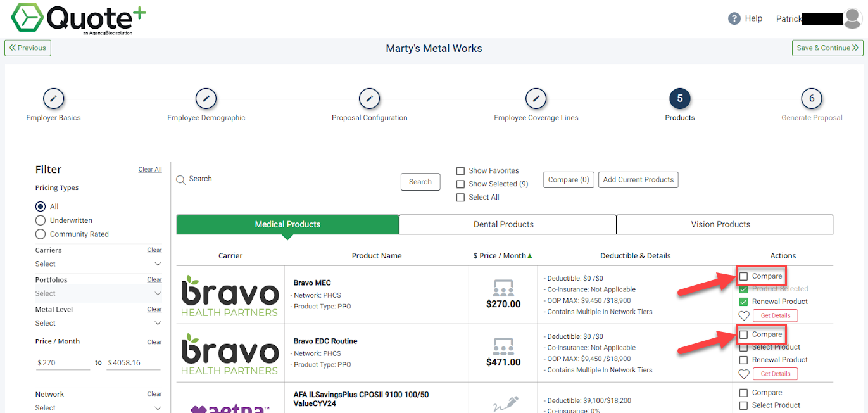Open the user profile avatar
The image size is (868, 413).
click(852, 18)
